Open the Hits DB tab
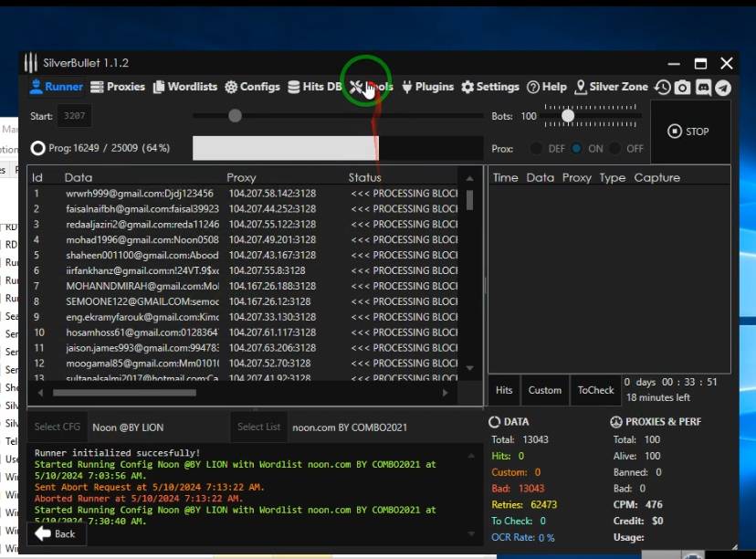Viewport: 756px width, 559px height. pyautogui.click(x=315, y=87)
